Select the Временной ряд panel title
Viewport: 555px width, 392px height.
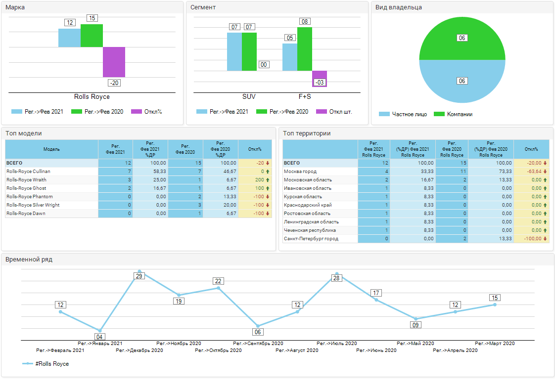click(29, 260)
